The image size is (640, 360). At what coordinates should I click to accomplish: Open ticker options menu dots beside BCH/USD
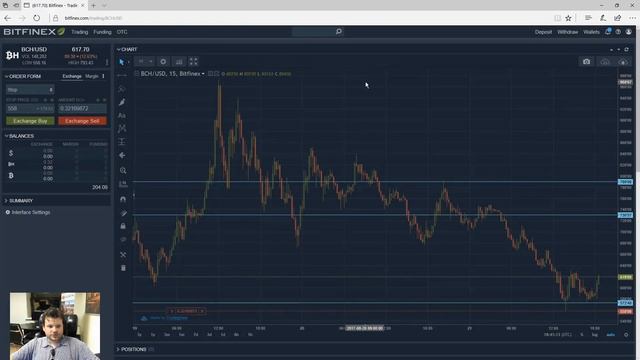coord(107,62)
